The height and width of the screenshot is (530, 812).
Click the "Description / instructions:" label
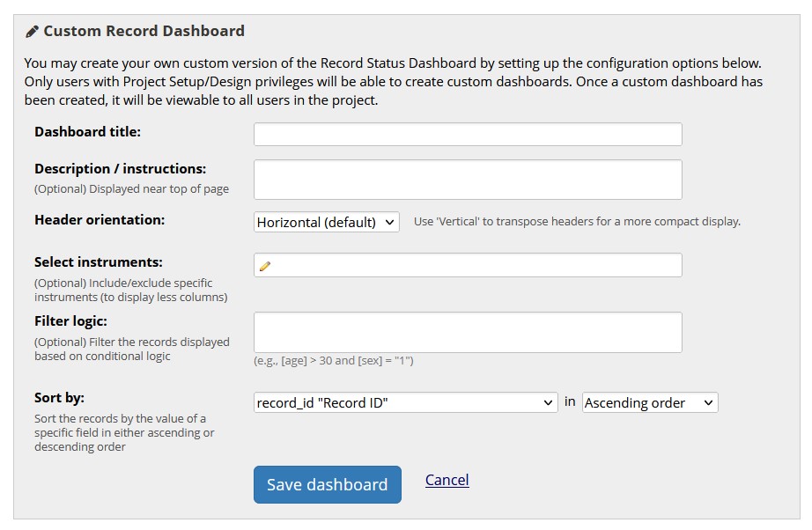120,169
